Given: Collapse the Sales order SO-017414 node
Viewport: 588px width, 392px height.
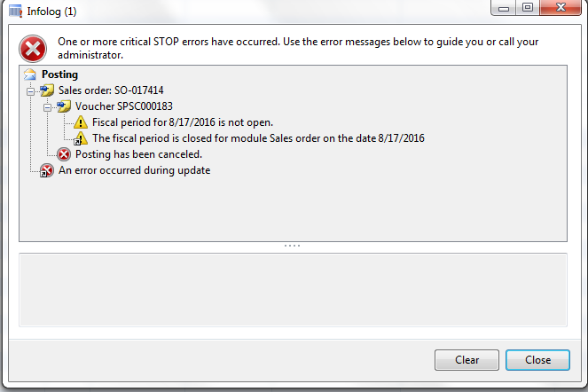Looking at the screenshot, I should (31, 91).
